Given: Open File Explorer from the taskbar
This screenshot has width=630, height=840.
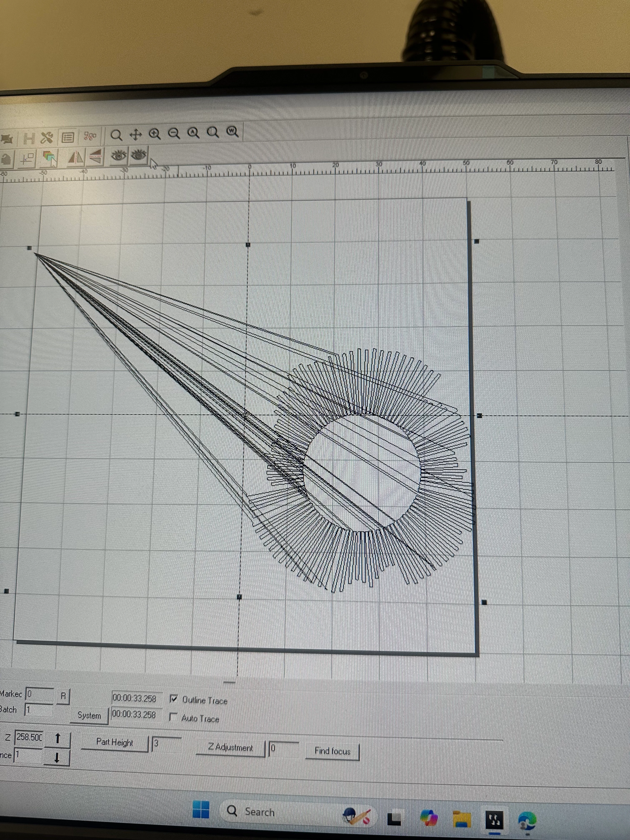Looking at the screenshot, I should 462,819.
